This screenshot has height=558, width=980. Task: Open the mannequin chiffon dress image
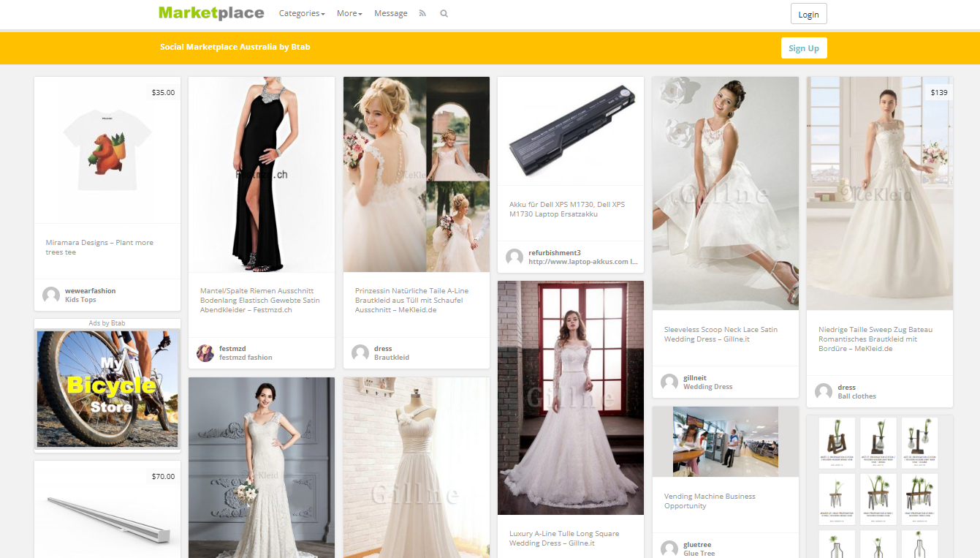pos(417,467)
